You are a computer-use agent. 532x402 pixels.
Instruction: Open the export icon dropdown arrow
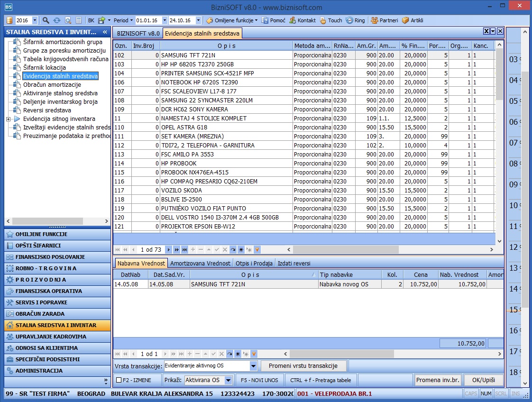tap(109, 20)
